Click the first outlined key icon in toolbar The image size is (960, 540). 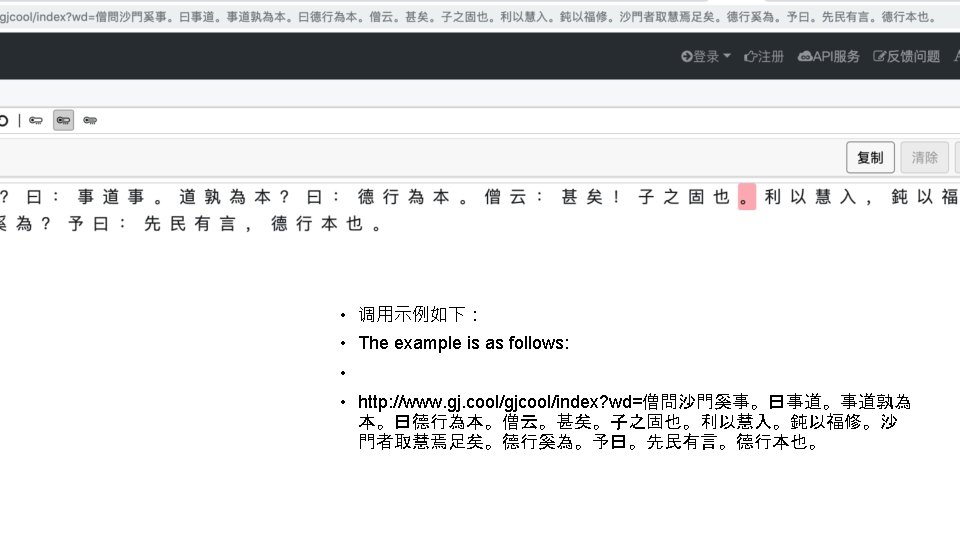click(36, 121)
